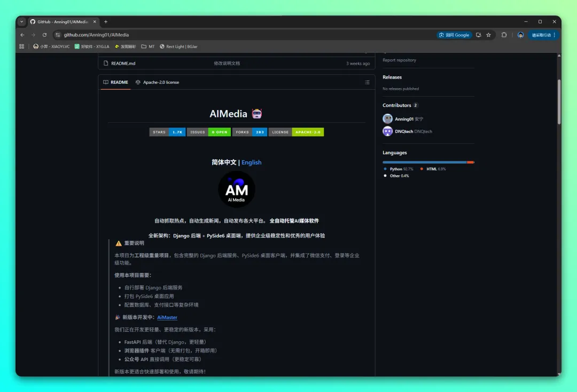Image resolution: width=577 pixels, height=392 pixels.
Task: Open the README outline icon
Action: pos(367,82)
